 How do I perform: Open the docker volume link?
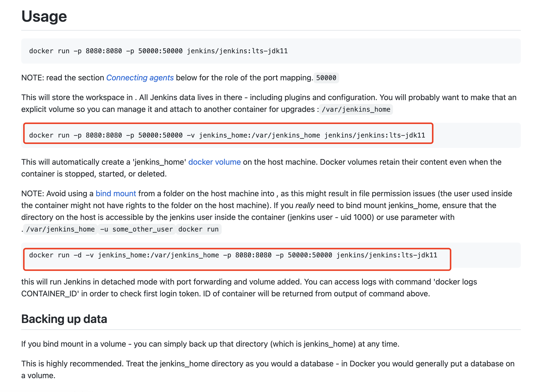click(214, 162)
